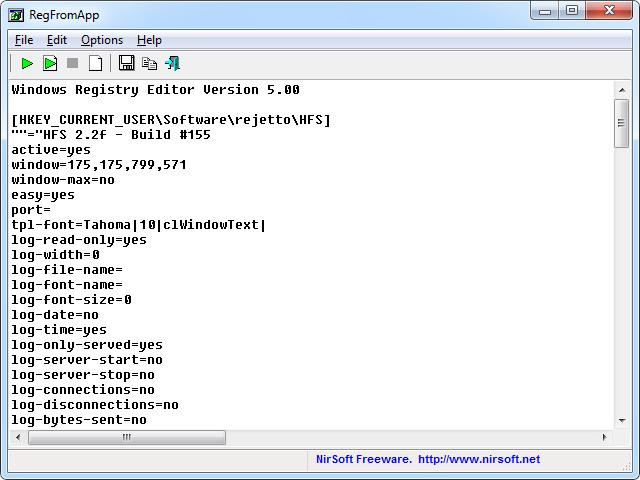Screen dimensions: 640x480
Task: Click the RegFromApp title bar icon
Action: (16, 16)
